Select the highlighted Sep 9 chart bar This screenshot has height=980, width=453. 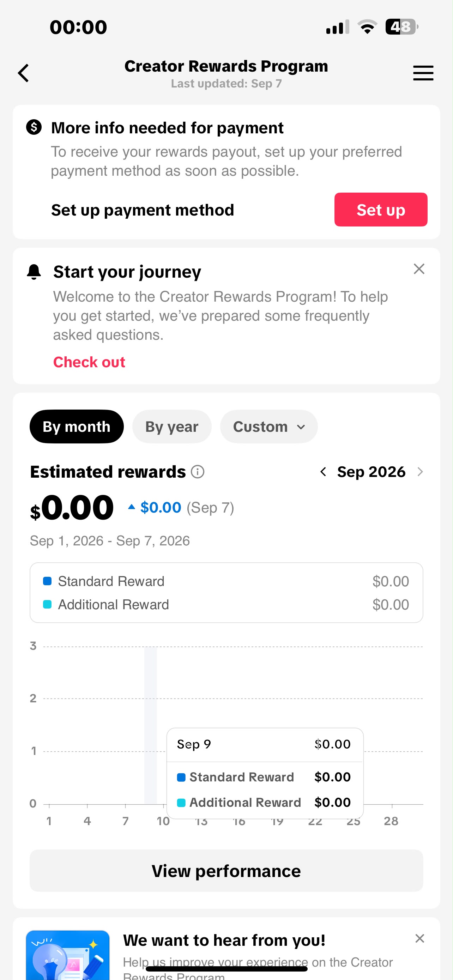(151, 726)
